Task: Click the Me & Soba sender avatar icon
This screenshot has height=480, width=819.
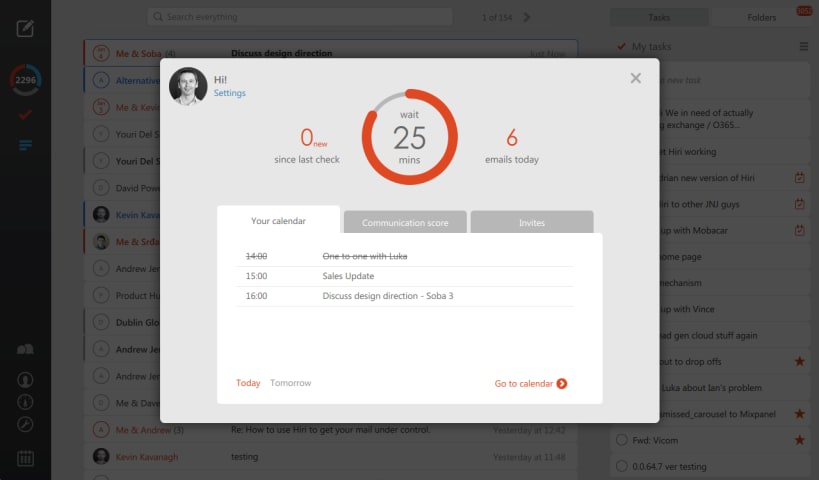Action: (x=101, y=53)
